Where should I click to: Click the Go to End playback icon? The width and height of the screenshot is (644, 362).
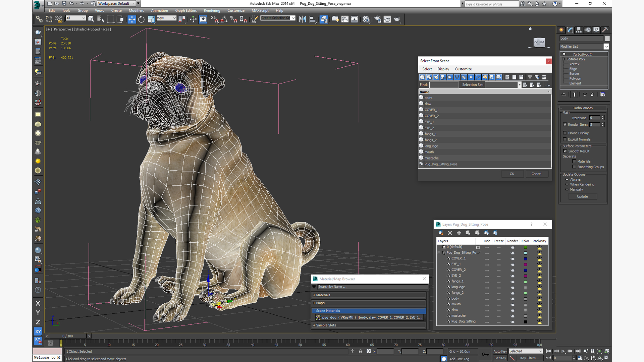578,351
